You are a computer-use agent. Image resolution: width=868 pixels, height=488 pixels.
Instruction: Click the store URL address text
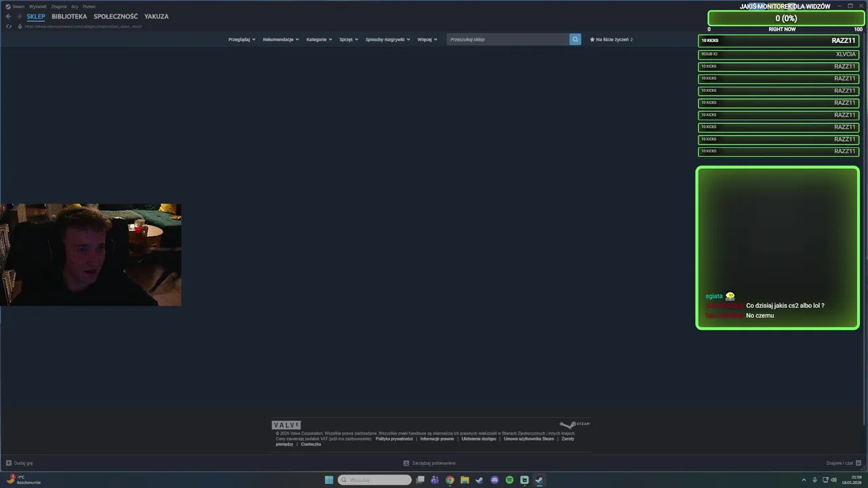pos(83,26)
